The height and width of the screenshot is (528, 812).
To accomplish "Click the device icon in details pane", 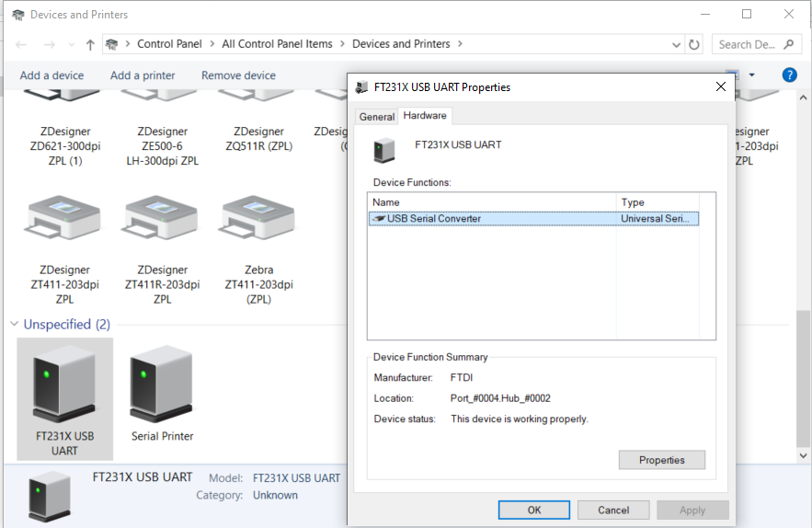I will pyautogui.click(x=49, y=496).
